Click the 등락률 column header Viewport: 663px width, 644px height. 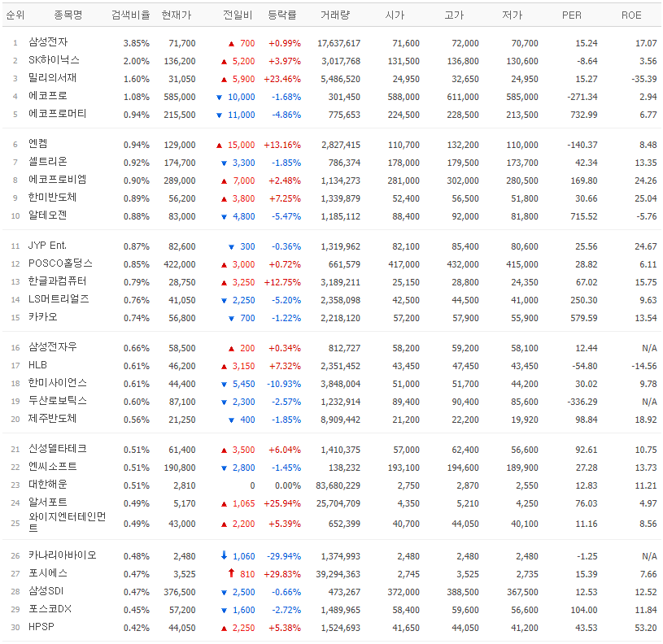(x=282, y=15)
